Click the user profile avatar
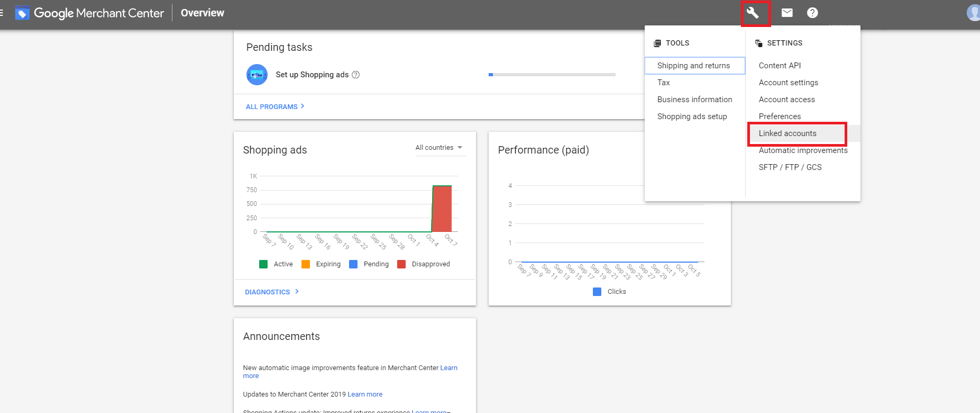 (973, 13)
